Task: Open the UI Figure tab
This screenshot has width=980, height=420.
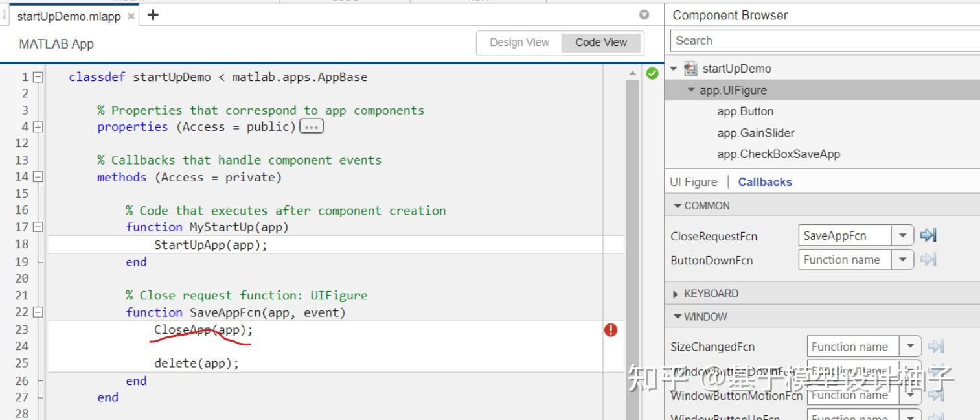Action: (693, 182)
